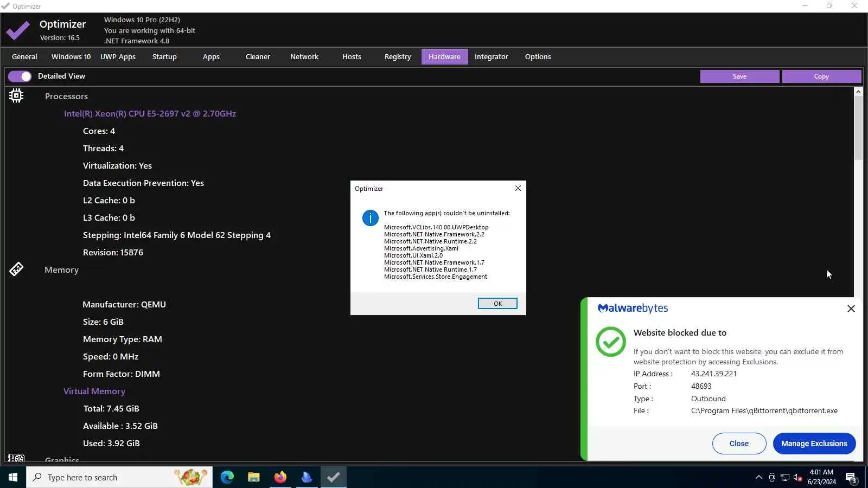Open the Integrator tab

click(492, 56)
